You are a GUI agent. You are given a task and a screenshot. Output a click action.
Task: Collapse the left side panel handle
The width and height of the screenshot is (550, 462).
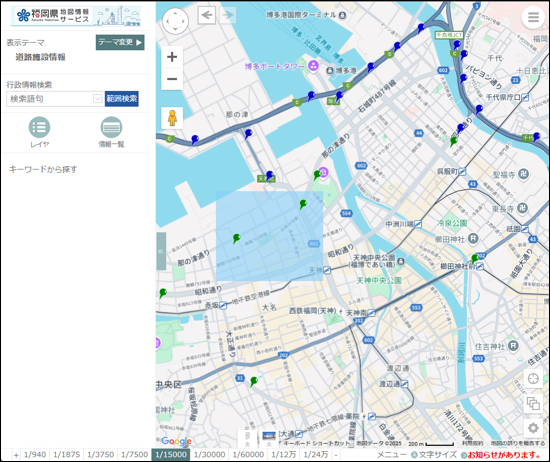click(161, 251)
